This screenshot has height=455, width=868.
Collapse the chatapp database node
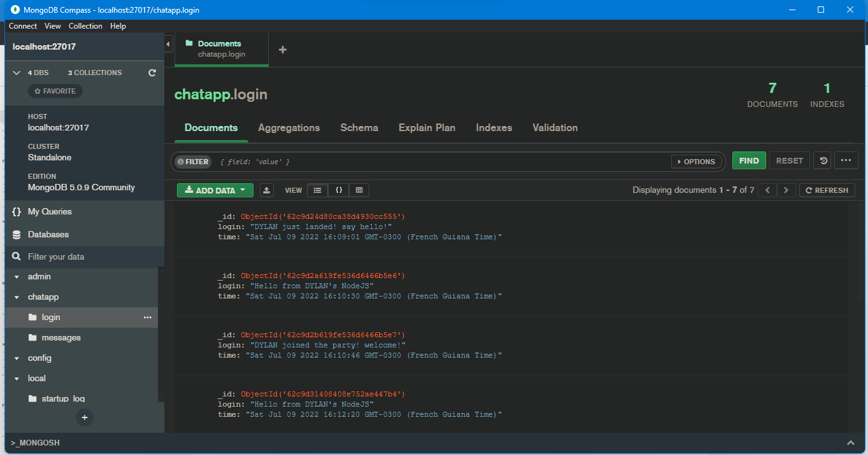(x=17, y=297)
